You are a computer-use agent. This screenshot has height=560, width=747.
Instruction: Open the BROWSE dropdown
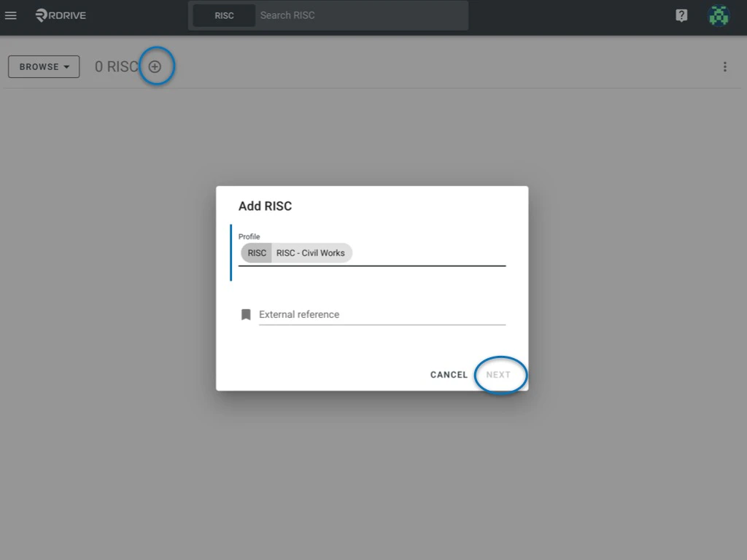click(x=43, y=66)
